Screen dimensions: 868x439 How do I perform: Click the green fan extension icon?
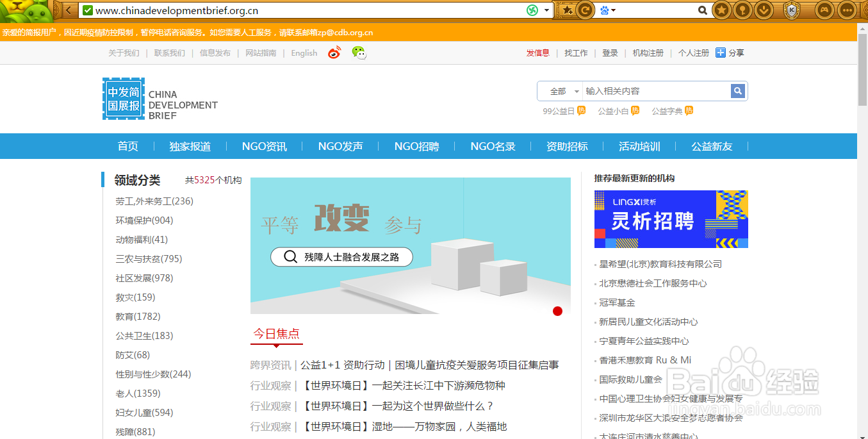click(x=532, y=10)
